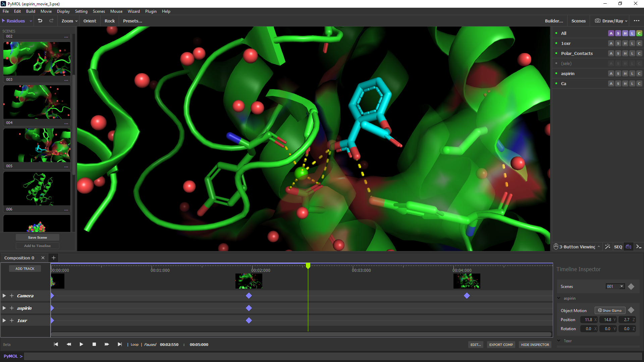The height and width of the screenshot is (362, 644).
Task: Click the Add to Timeline button
Action: 37,246
